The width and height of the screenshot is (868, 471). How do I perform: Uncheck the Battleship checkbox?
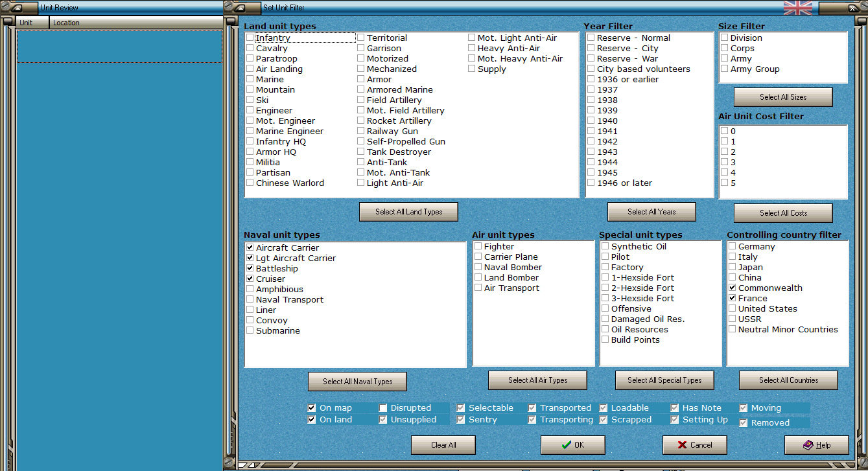(250, 268)
